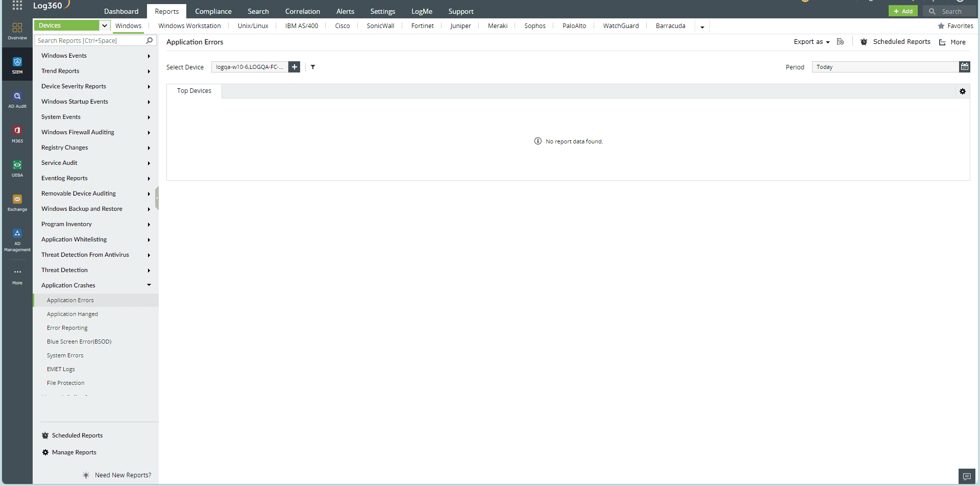The width and height of the screenshot is (980, 486).
Task: Open the Export as dropdown
Action: 812,42
